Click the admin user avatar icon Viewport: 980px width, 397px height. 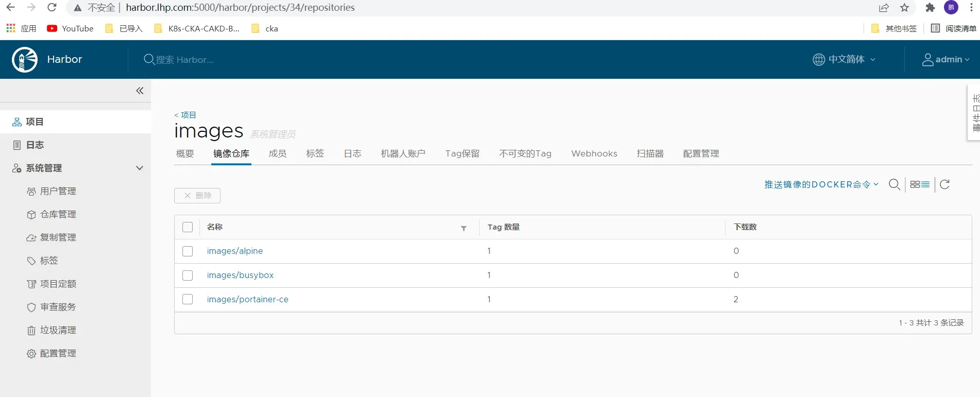(x=927, y=60)
